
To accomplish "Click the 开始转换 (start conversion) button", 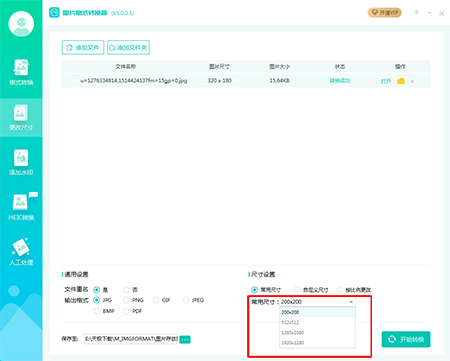I will click(406, 339).
